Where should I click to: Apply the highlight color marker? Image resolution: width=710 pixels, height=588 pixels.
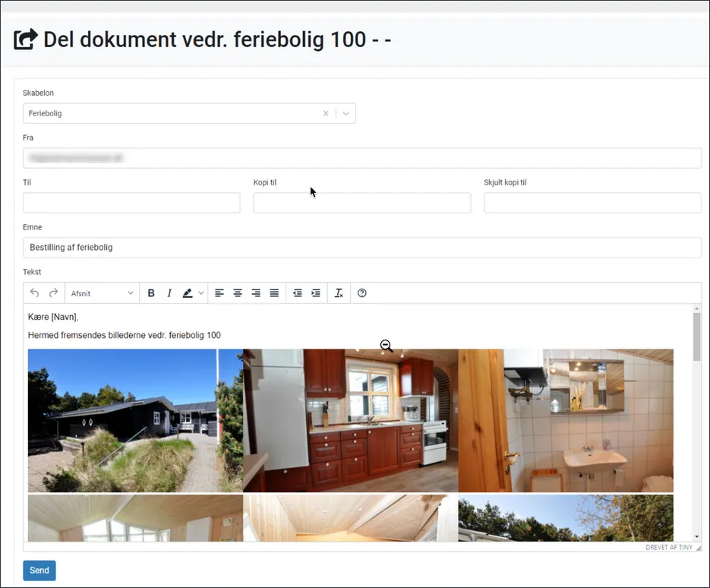(x=188, y=293)
